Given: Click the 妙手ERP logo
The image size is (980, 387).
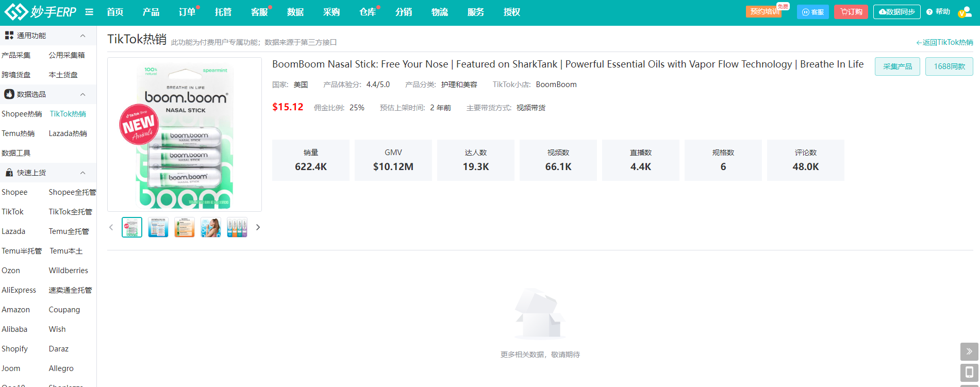Looking at the screenshot, I should (40, 11).
